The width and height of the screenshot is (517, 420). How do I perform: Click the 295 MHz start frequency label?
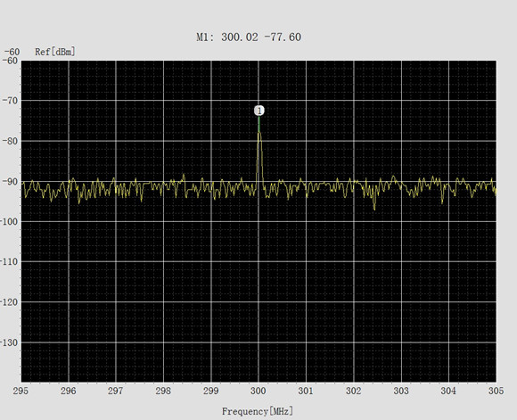21,391
